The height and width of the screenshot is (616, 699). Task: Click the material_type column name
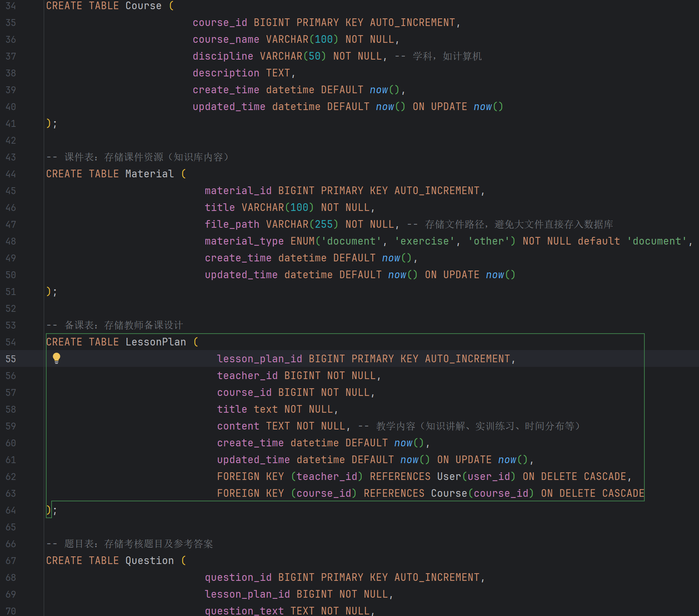coord(244,241)
